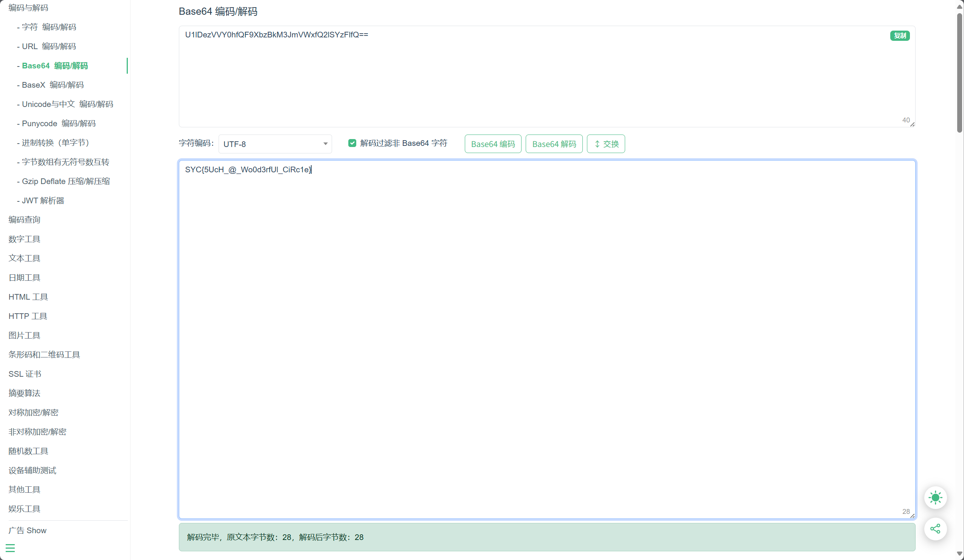Click the scrollbar up arrow

point(959,6)
